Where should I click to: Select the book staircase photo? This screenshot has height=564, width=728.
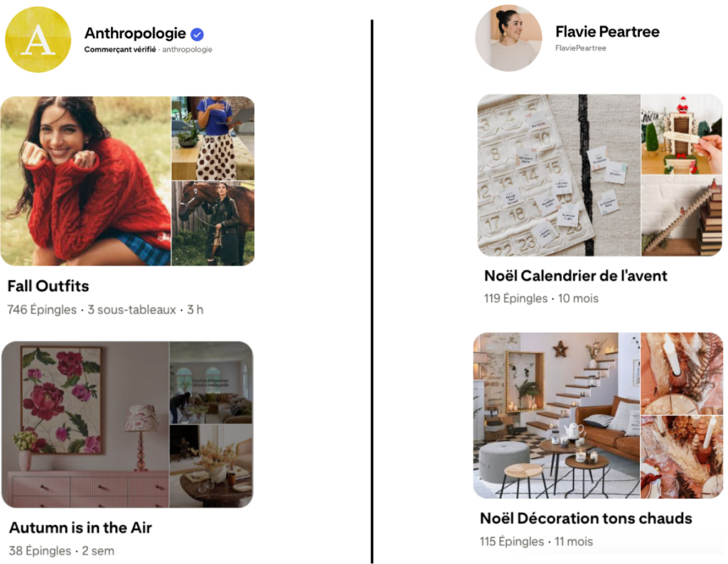click(x=682, y=216)
